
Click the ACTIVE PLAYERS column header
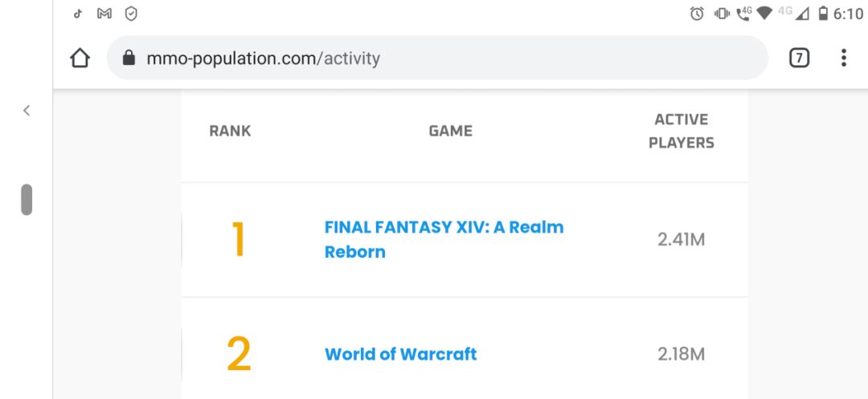pyautogui.click(x=682, y=132)
